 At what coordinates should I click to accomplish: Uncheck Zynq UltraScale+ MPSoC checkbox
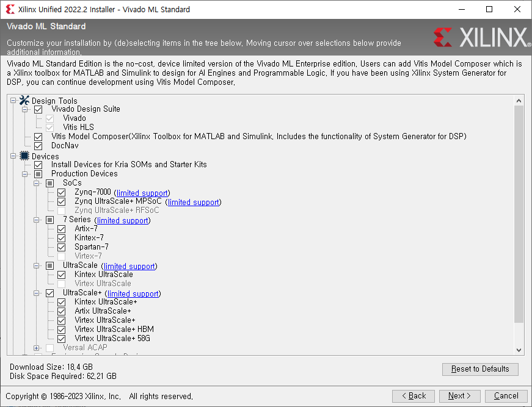[62, 201]
